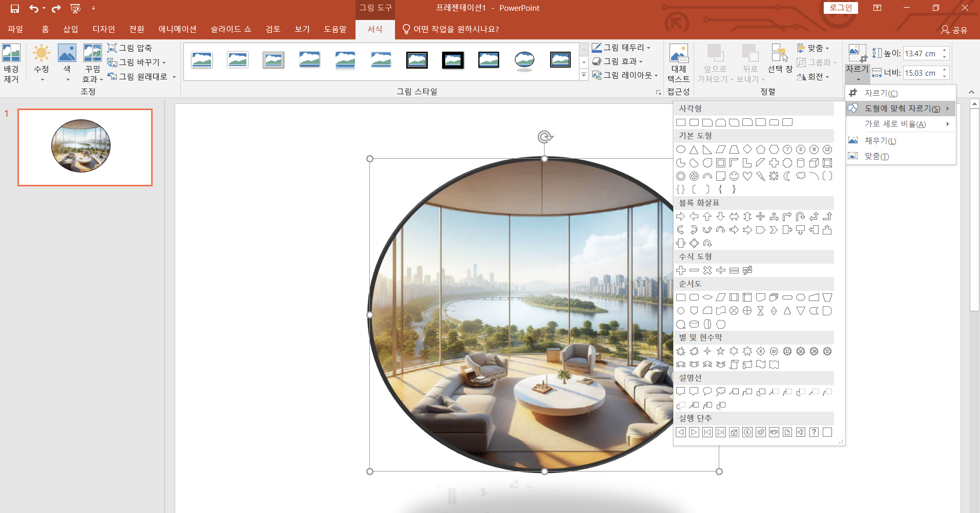Select the multiplication sign equation shape
Viewport: 980px width, 513px height.
(x=707, y=270)
